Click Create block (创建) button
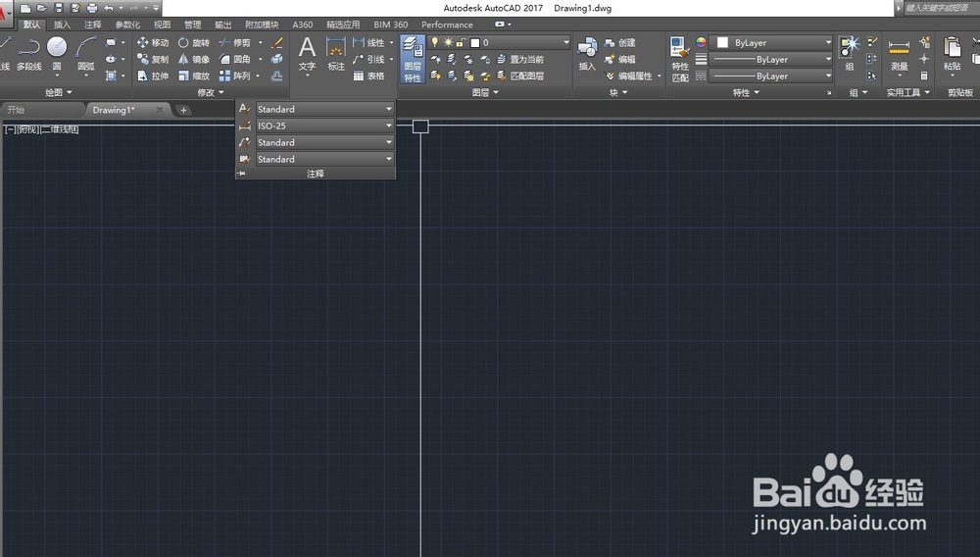Image resolution: width=980 pixels, height=557 pixels. [x=620, y=42]
